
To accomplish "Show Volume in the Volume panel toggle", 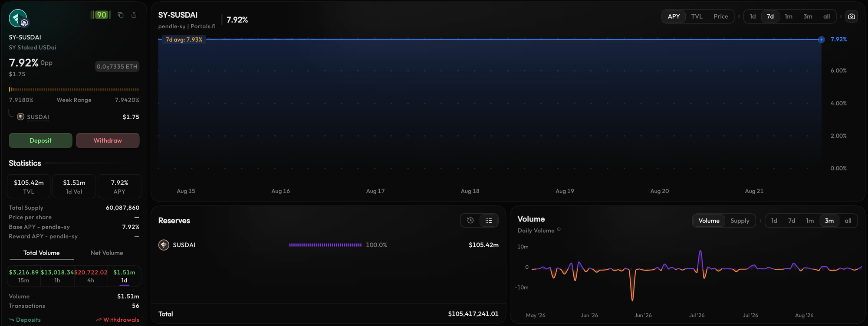I will click(x=709, y=221).
